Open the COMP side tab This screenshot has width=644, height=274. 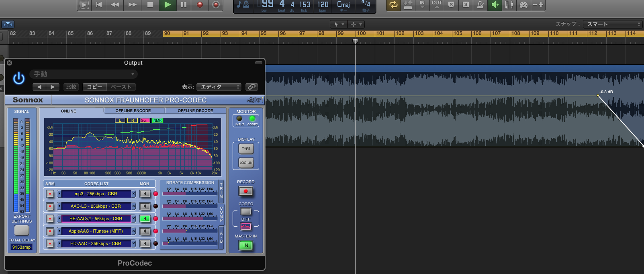pos(221,214)
